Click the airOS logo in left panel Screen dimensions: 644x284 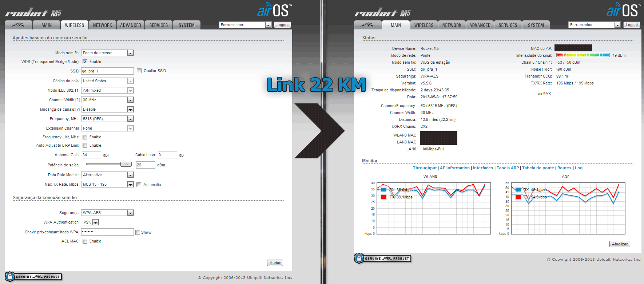pyautogui.click(x=275, y=10)
